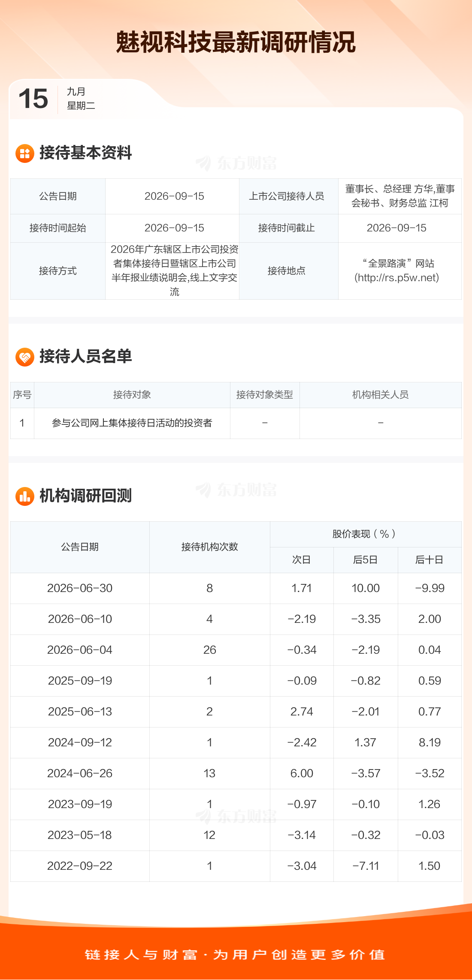Click the 参与公司网上集体接待日活动的投资者 entry
The image size is (472, 980).
click(x=132, y=423)
